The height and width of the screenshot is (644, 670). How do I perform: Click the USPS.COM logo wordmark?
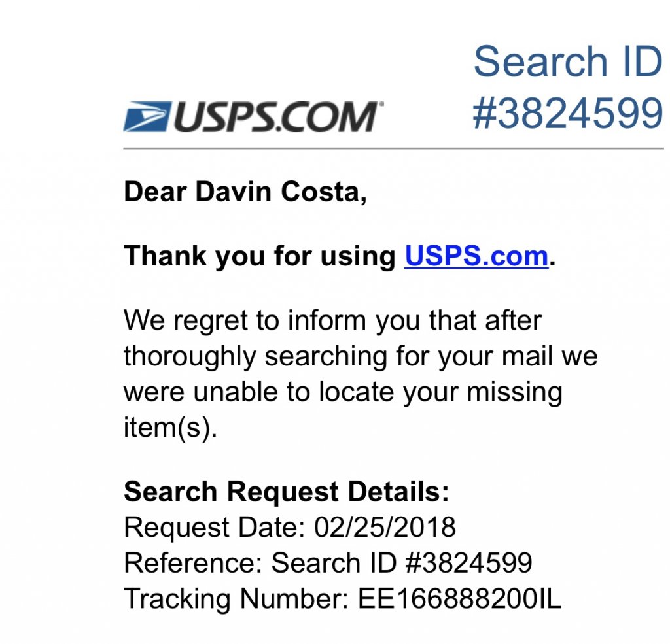tap(273, 118)
